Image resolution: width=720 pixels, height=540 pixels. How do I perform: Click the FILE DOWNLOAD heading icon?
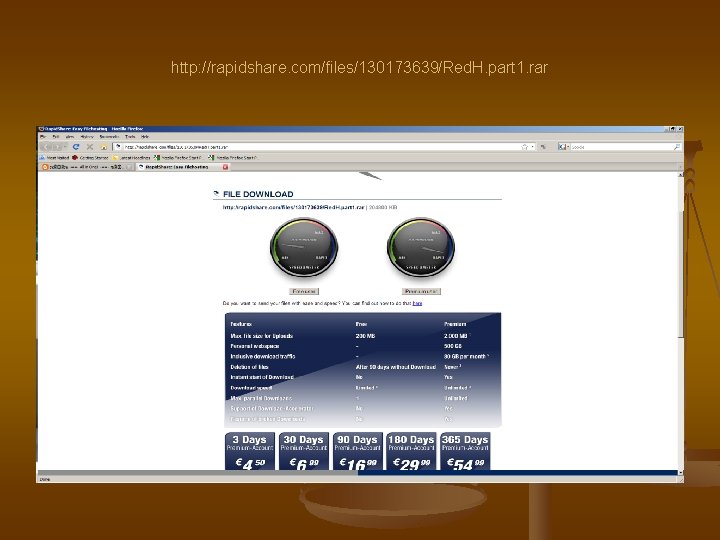click(216, 194)
